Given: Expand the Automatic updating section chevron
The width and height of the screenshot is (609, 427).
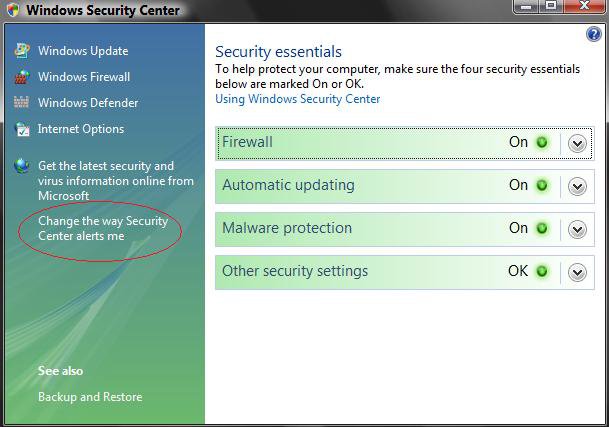Looking at the screenshot, I should 577,186.
